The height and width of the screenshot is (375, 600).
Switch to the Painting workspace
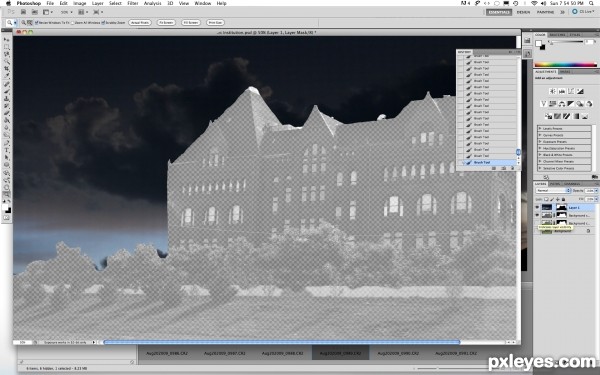click(545, 12)
